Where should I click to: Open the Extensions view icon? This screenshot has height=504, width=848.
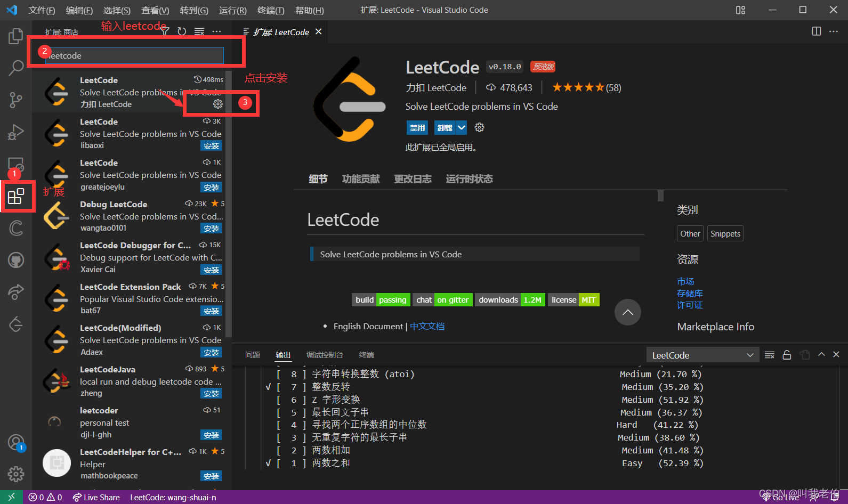(x=16, y=196)
